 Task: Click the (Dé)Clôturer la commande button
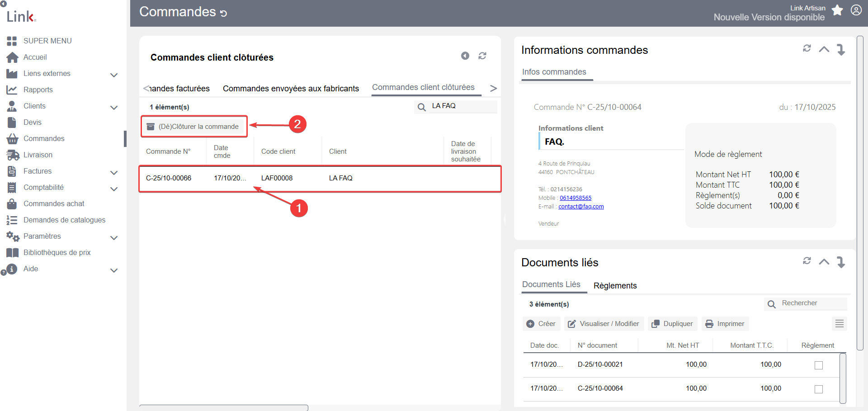(x=194, y=127)
